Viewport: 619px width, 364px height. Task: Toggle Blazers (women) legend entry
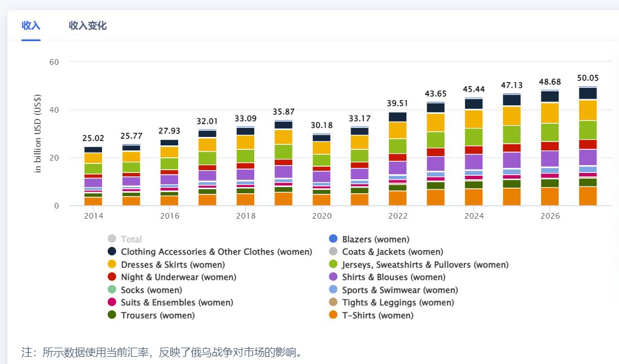coord(333,239)
